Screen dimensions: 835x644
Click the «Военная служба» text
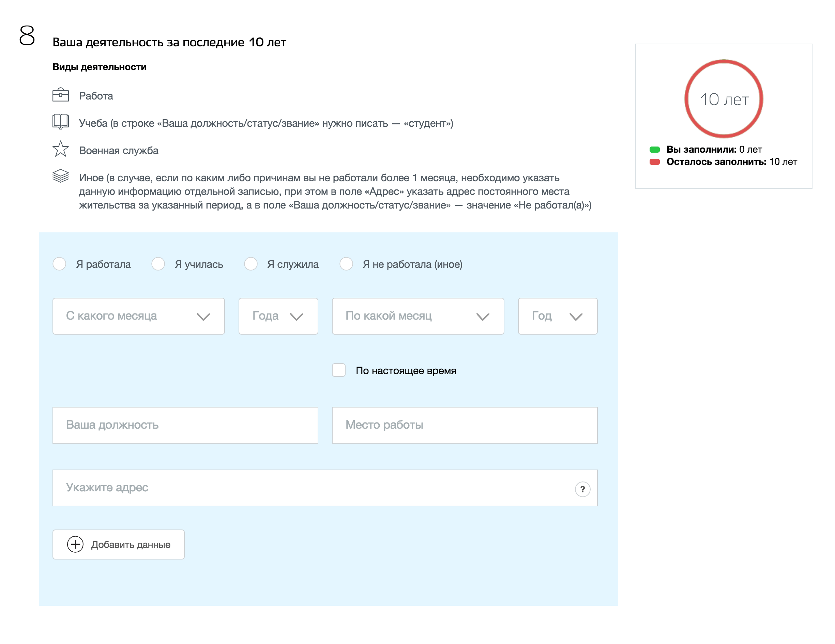(x=119, y=151)
